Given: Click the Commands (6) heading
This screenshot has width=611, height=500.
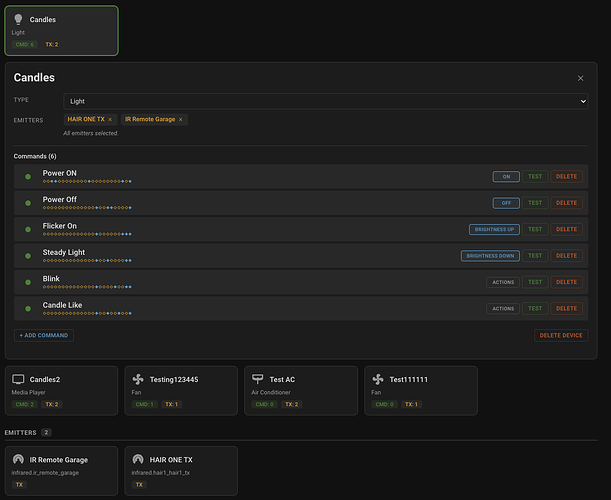Looking at the screenshot, I should 35,156.
